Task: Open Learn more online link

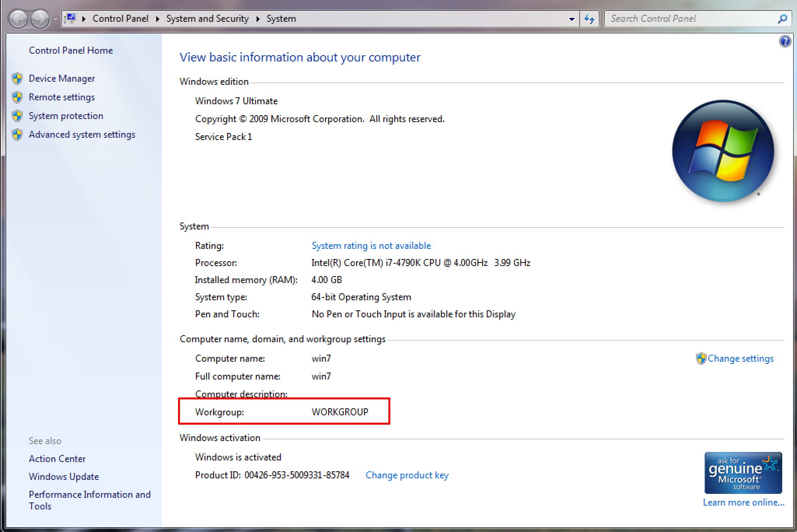Action: [744, 502]
